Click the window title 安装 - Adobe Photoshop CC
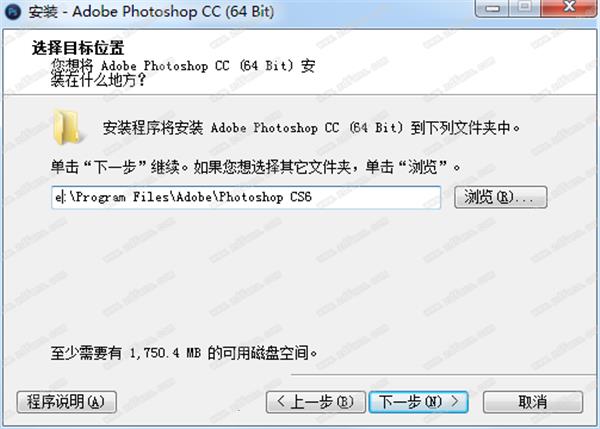The width and height of the screenshot is (600, 429). 152,11
